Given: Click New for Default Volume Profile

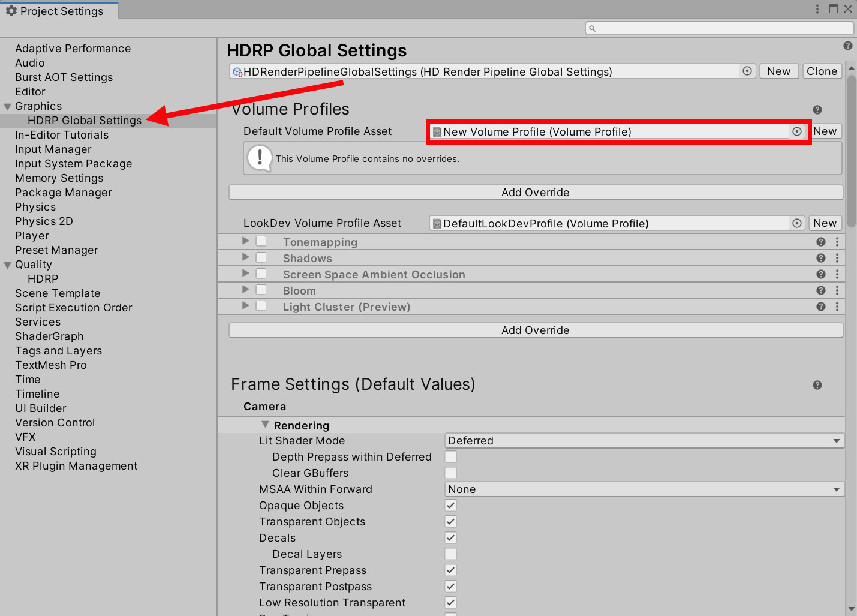Looking at the screenshot, I should (x=825, y=131).
